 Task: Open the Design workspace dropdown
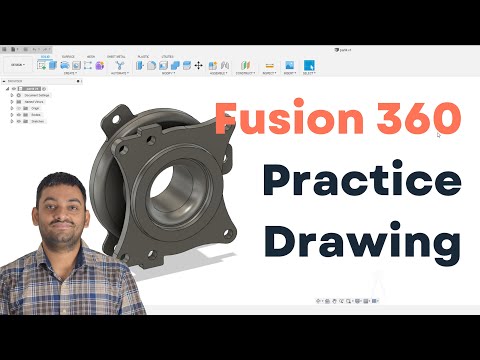tap(18, 65)
